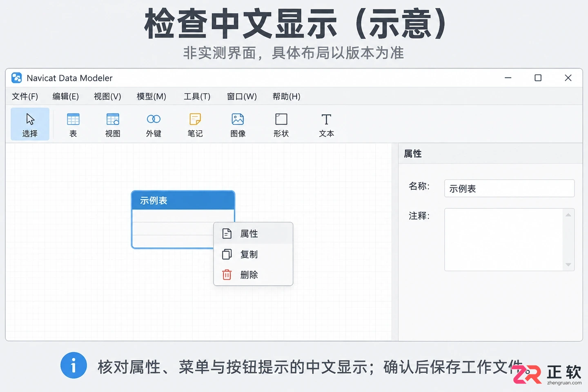This screenshot has width=588, height=392.
Task: Select the 示例表 table header on canvas
Action: pyautogui.click(x=183, y=200)
